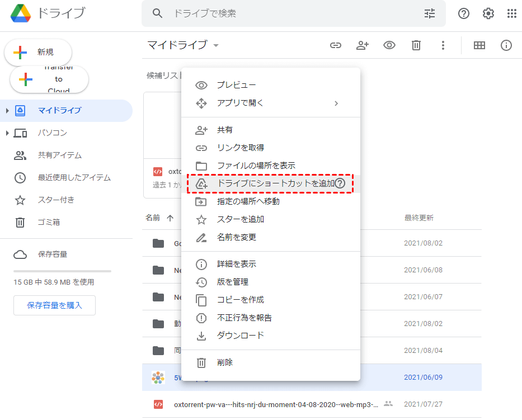Viewport: 522px width, 420px height.
Task: Click the trash icon in top toolbar
Action: pyautogui.click(x=416, y=45)
